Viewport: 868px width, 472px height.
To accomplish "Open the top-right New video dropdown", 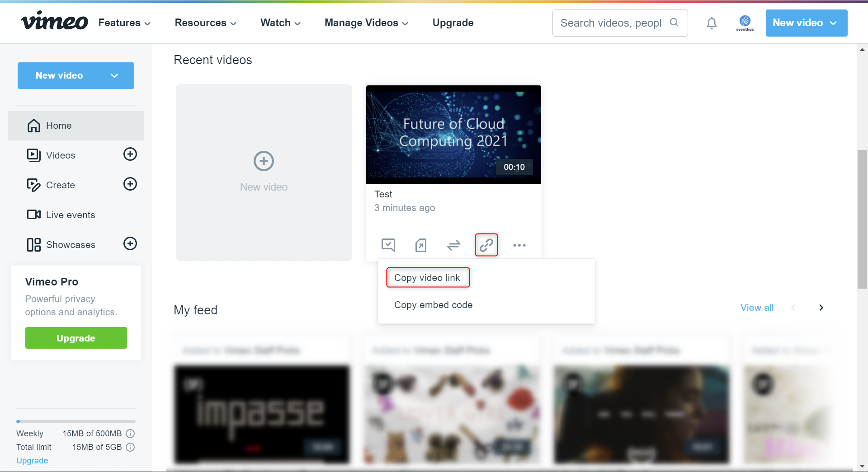I will coord(807,23).
